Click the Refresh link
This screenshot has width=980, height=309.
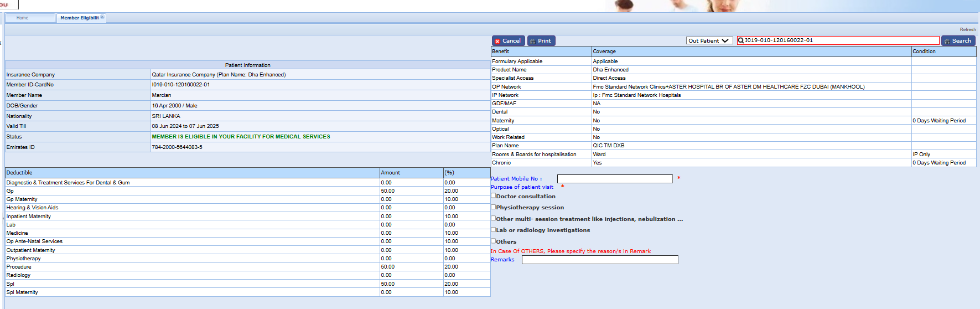click(x=967, y=29)
